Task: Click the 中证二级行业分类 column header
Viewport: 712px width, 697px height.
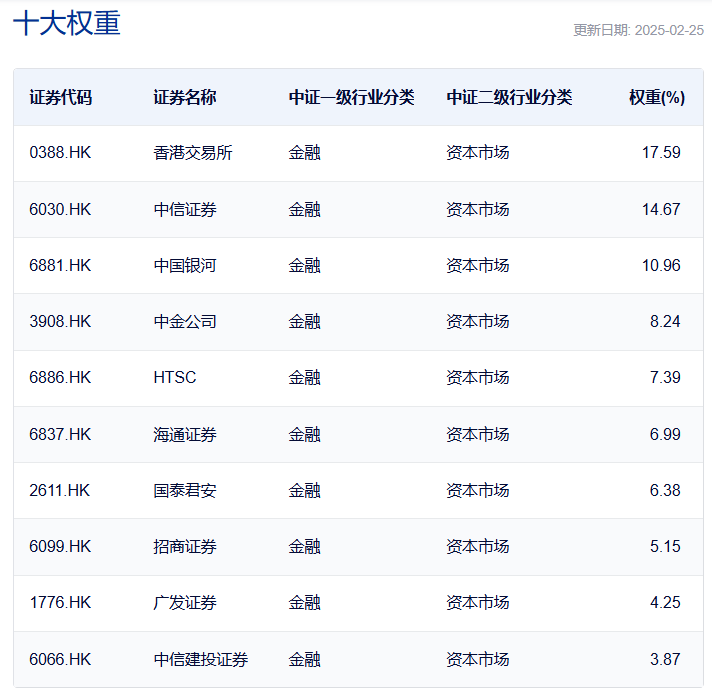Action: pyautogui.click(x=509, y=98)
